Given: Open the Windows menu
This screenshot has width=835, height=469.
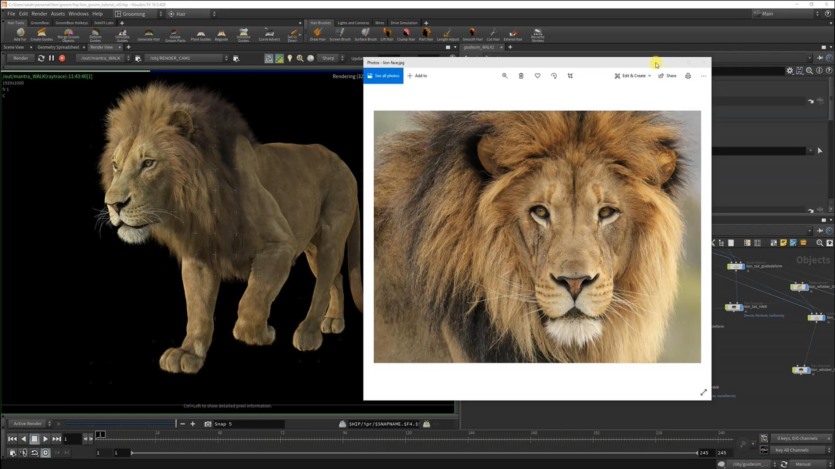Looking at the screenshot, I should click(78, 14).
